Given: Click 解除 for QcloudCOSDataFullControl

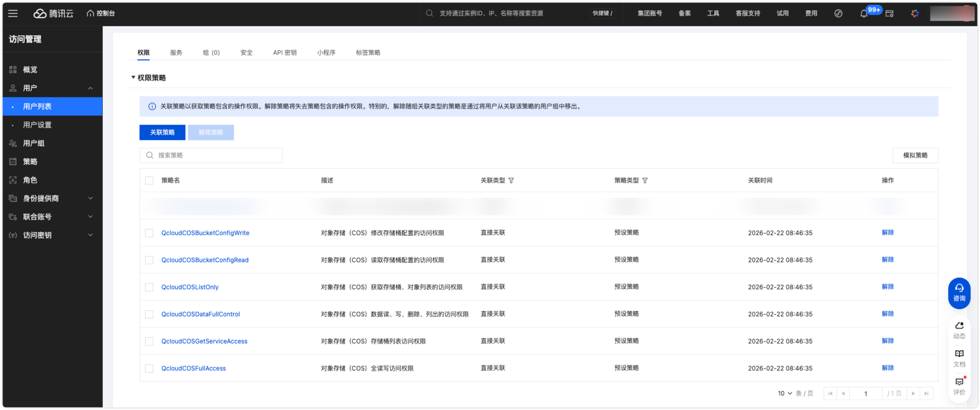Looking at the screenshot, I should (x=888, y=314).
